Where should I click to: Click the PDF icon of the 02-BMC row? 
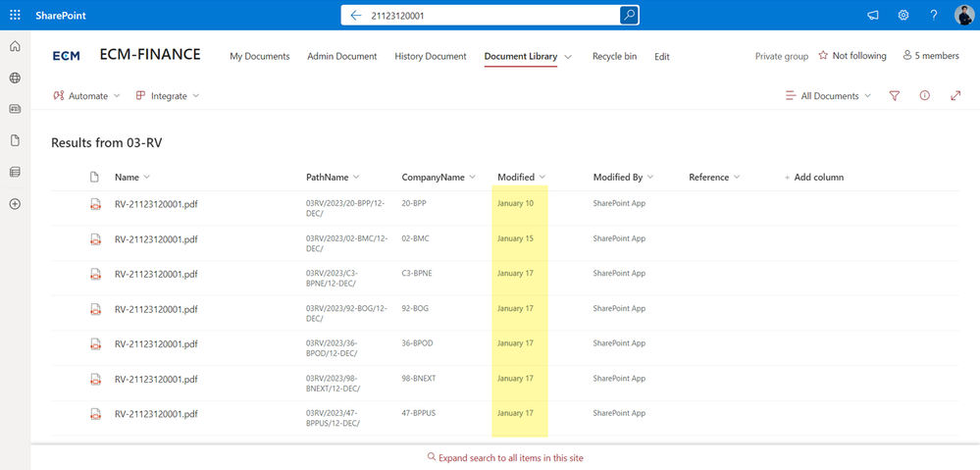(x=95, y=238)
